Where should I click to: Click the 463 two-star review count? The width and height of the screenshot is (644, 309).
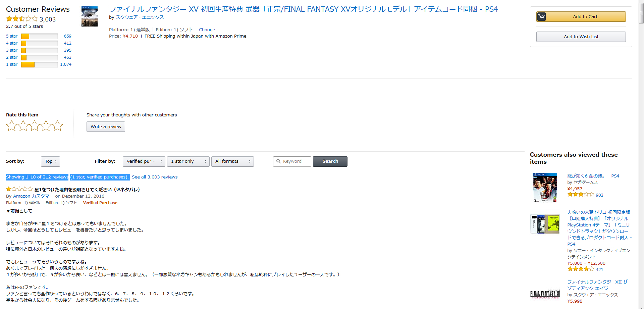(68, 57)
